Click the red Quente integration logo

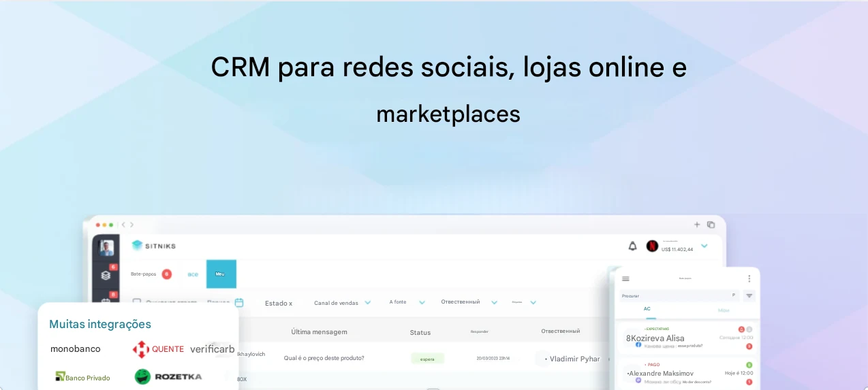(157, 349)
